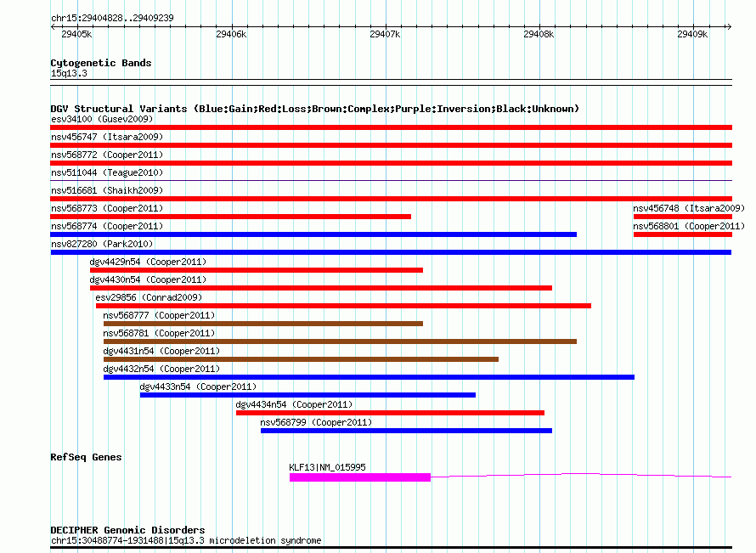Click the magenta KLF13 exon block

359,477
